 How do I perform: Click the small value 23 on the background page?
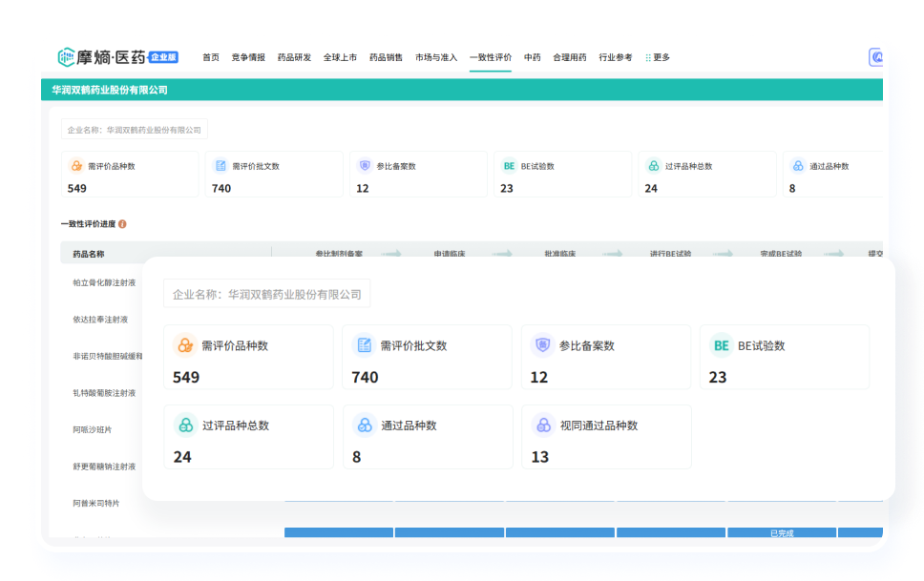[x=507, y=189]
